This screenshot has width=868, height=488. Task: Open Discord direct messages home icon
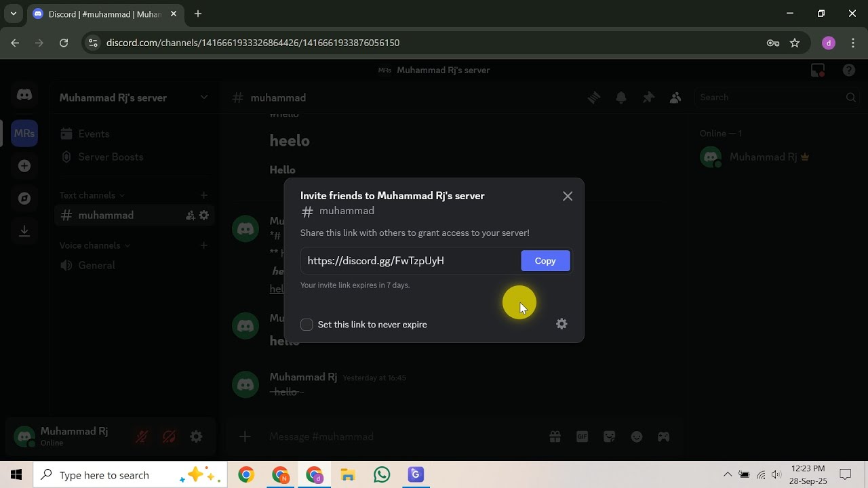[x=24, y=95]
